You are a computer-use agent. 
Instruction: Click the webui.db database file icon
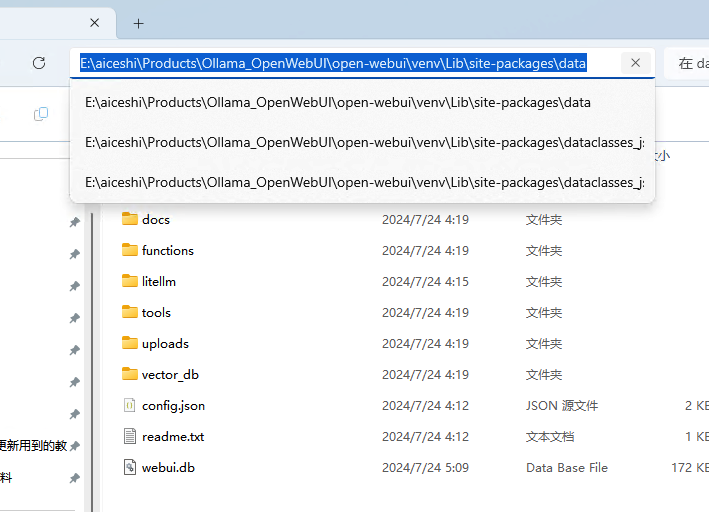[130, 467]
